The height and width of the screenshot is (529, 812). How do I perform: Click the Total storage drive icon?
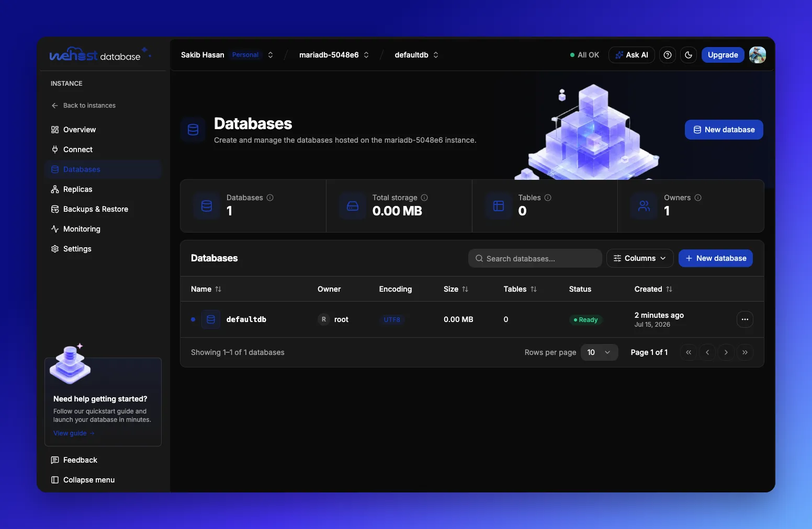353,206
